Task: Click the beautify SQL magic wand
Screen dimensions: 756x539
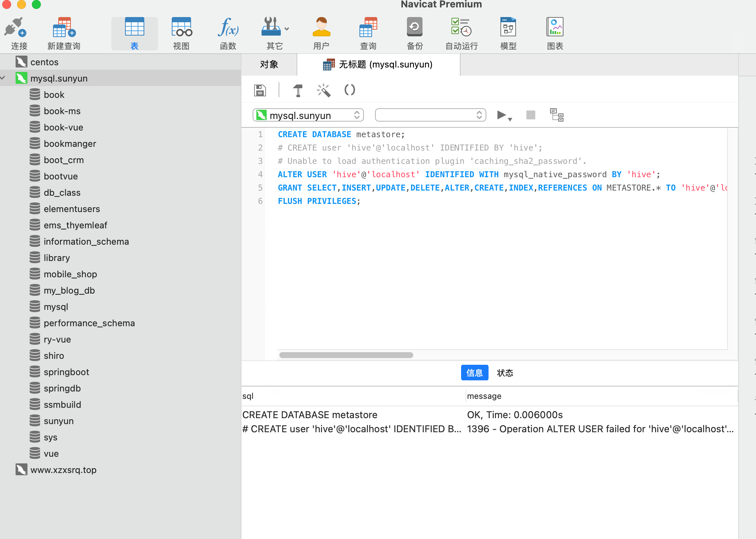Action: click(323, 90)
